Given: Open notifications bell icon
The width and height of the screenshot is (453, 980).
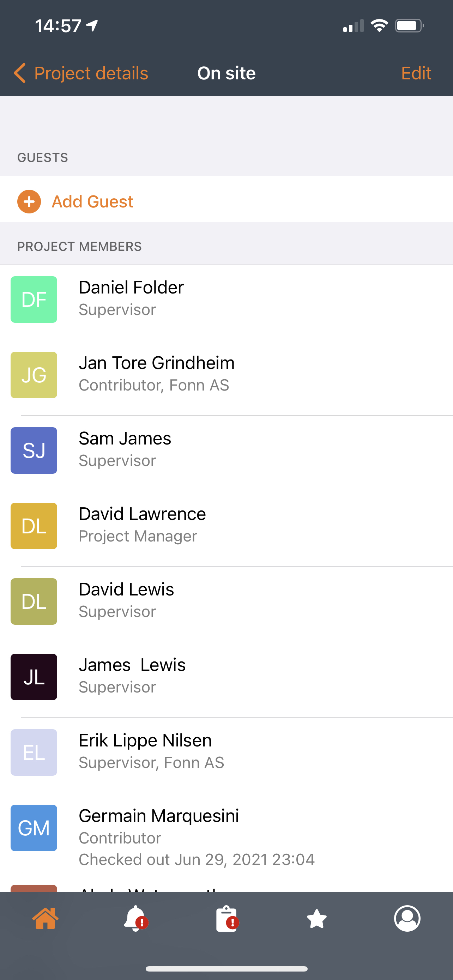Looking at the screenshot, I should pos(136,919).
